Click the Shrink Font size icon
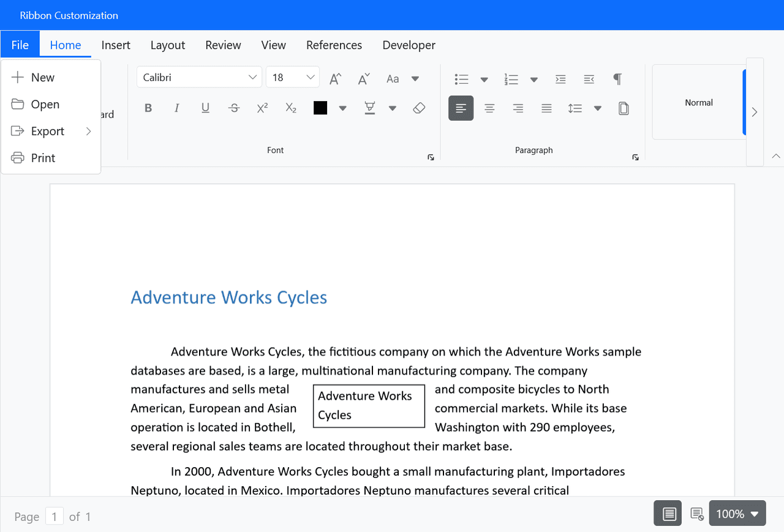 (x=364, y=78)
